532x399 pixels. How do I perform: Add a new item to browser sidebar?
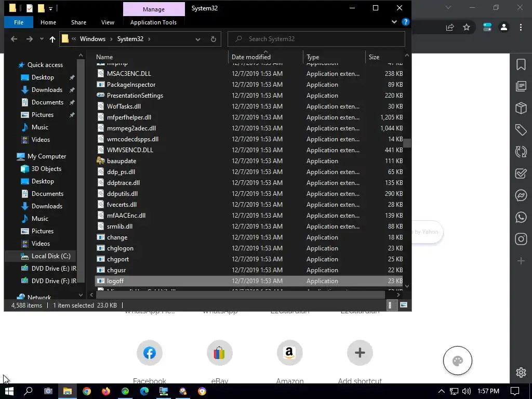click(521, 261)
